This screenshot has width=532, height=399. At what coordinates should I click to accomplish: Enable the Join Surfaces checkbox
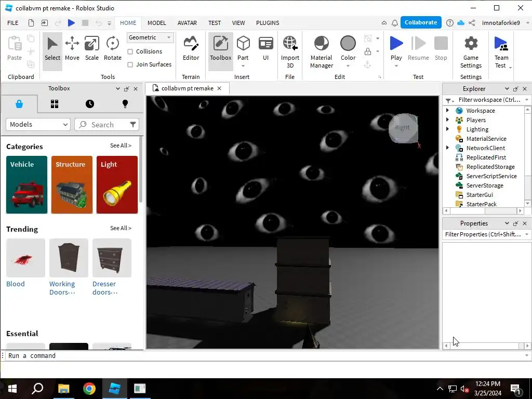[x=130, y=64]
